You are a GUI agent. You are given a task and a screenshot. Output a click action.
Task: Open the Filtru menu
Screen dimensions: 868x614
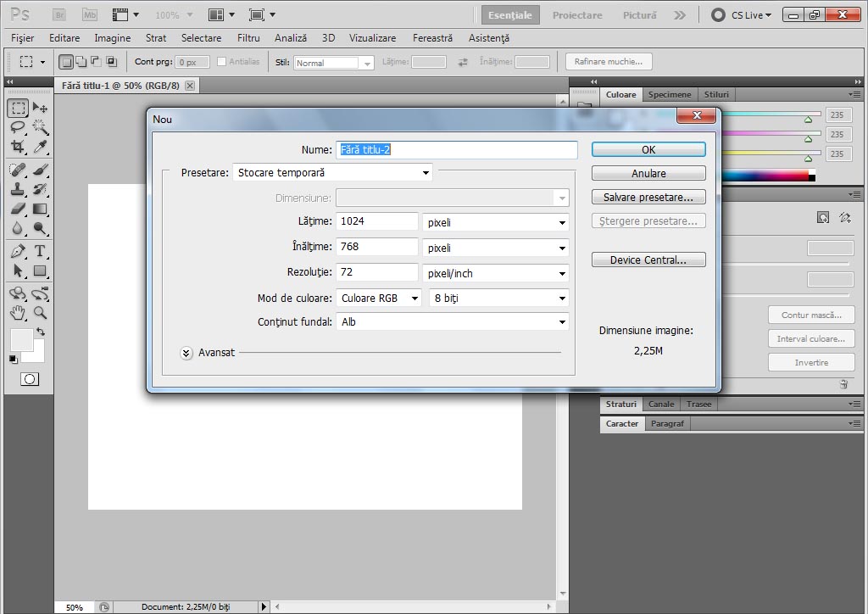tap(248, 38)
